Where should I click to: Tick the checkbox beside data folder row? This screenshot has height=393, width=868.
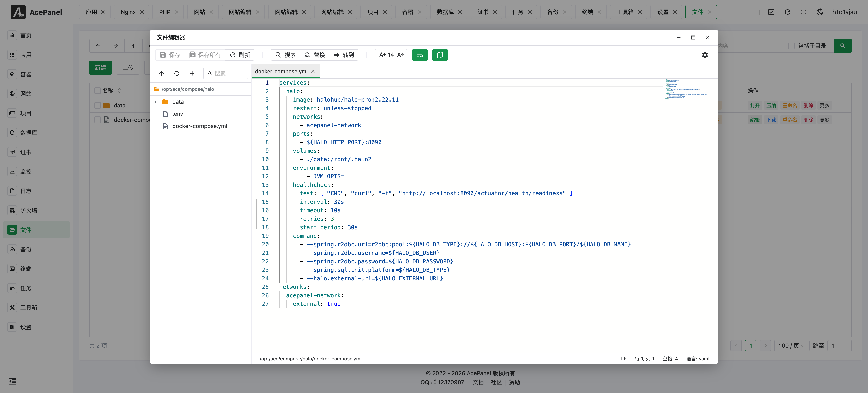click(x=97, y=106)
